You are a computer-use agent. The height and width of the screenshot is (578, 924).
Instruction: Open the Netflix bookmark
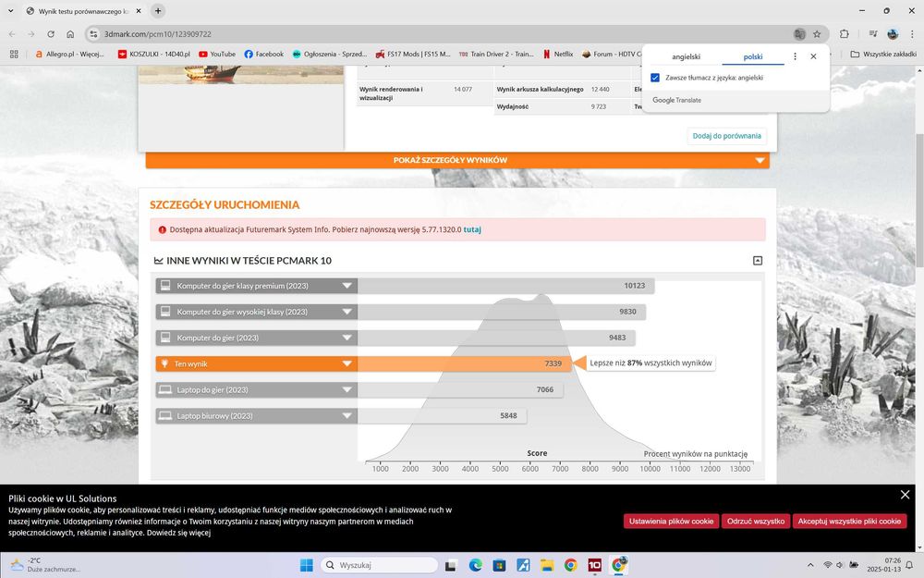pyautogui.click(x=557, y=54)
